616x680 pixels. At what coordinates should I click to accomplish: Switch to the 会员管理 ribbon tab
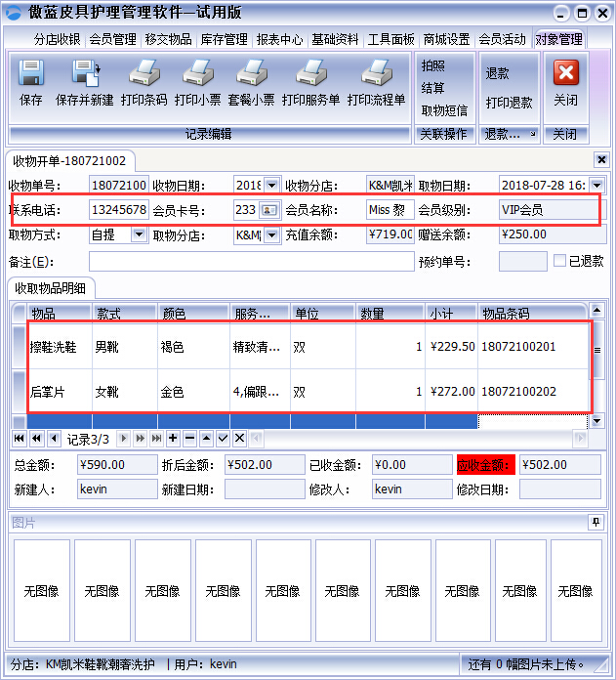pos(112,40)
